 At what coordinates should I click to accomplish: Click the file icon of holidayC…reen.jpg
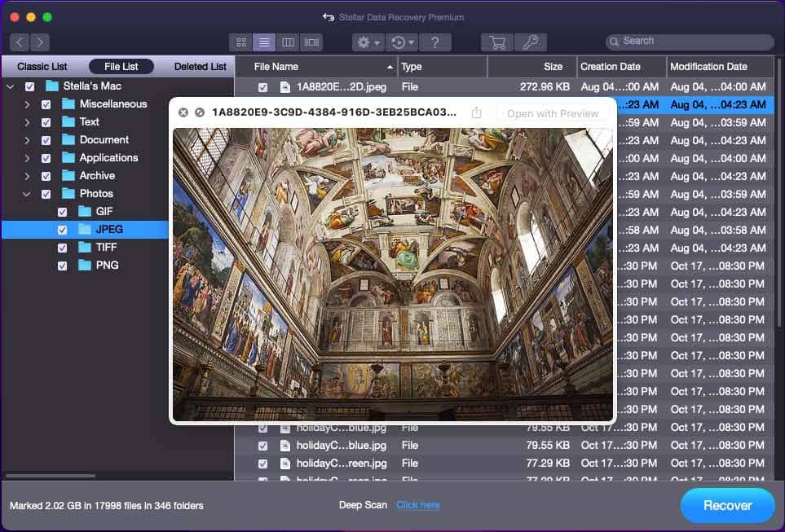coord(284,464)
